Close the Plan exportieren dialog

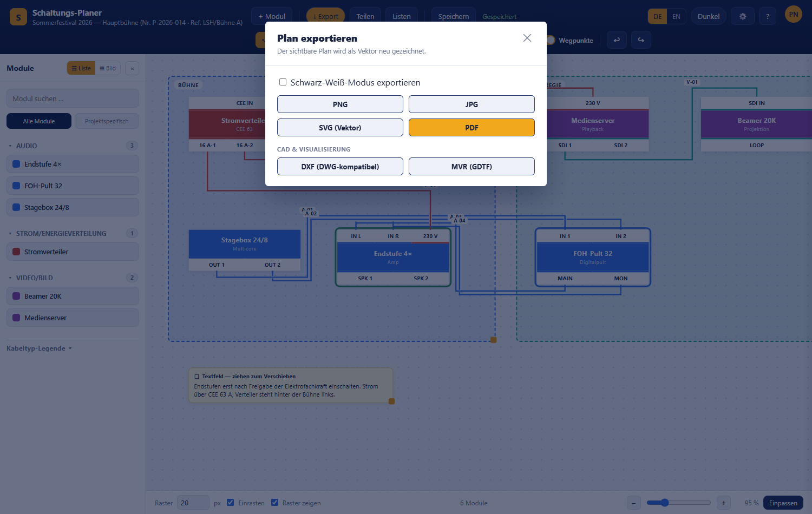(527, 38)
